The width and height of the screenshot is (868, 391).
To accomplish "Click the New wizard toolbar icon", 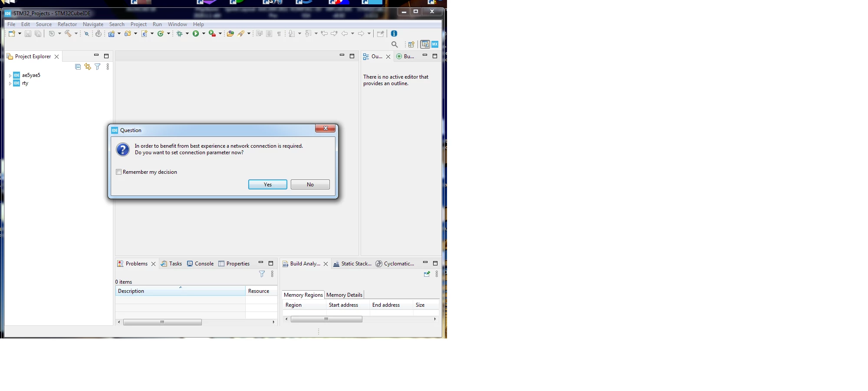I will 12,33.
